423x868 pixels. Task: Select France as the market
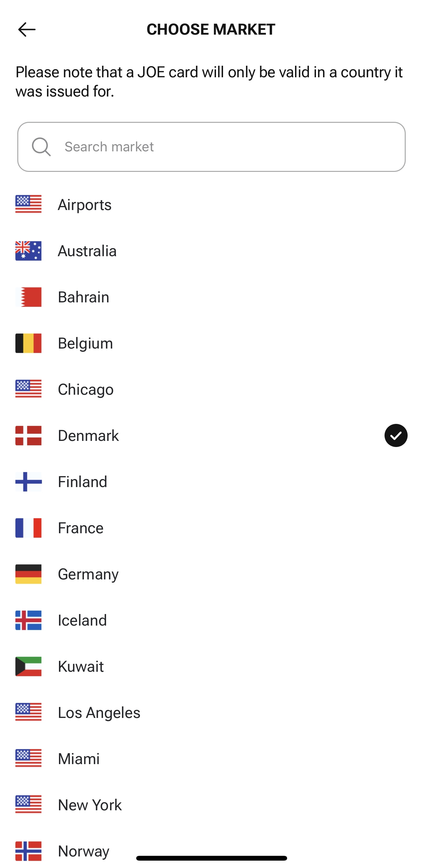point(81,528)
